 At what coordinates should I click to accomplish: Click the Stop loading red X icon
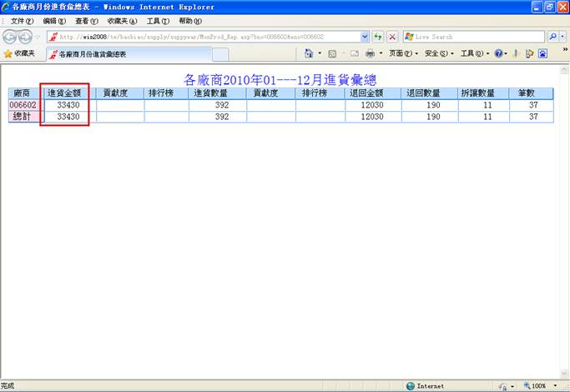[391, 37]
